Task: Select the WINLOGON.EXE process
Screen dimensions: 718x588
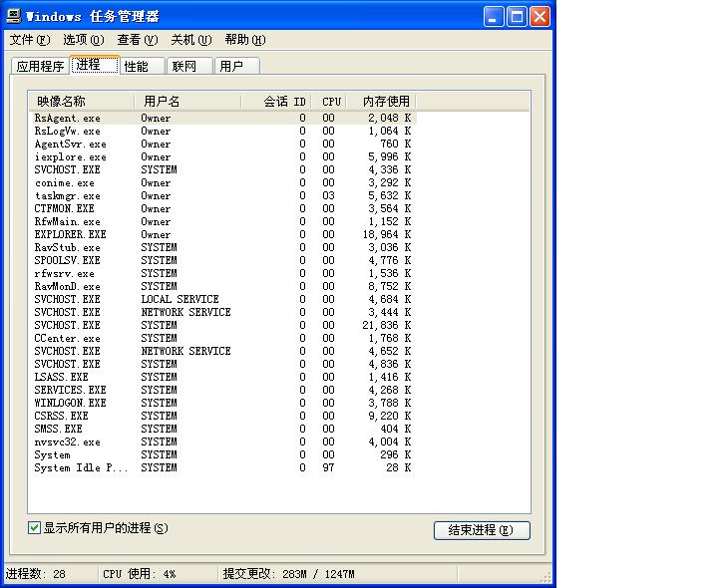Action: [x=222, y=403]
